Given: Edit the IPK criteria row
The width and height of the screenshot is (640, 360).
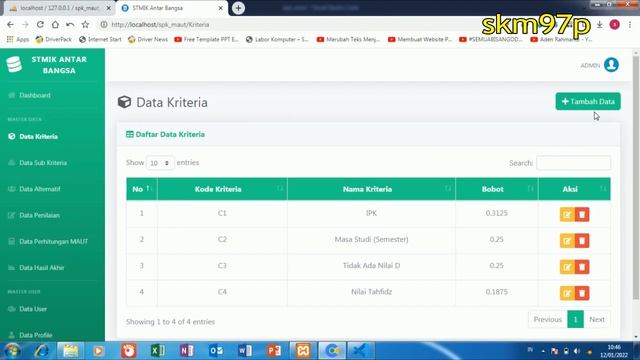Looking at the screenshot, I should coord(567,214).
